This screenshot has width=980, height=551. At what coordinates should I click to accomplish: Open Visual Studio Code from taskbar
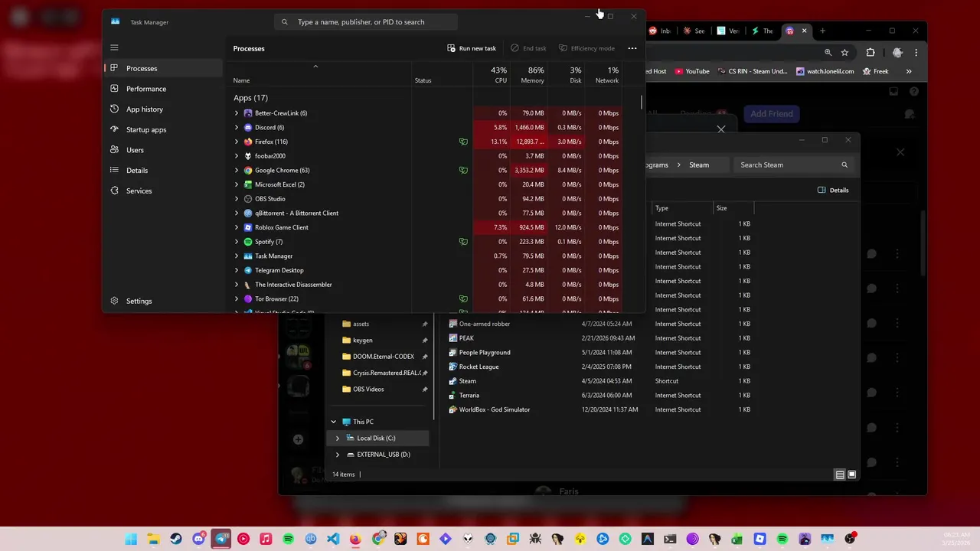(x=333, y=539)
